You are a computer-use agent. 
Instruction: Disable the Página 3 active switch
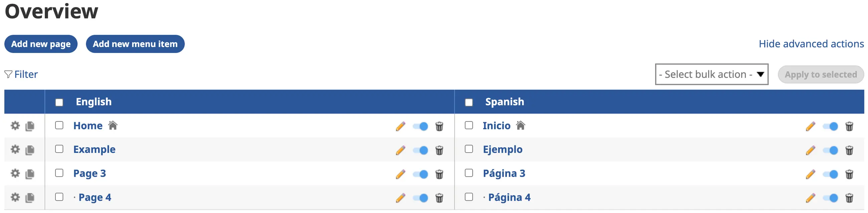[x=830, y=174]
